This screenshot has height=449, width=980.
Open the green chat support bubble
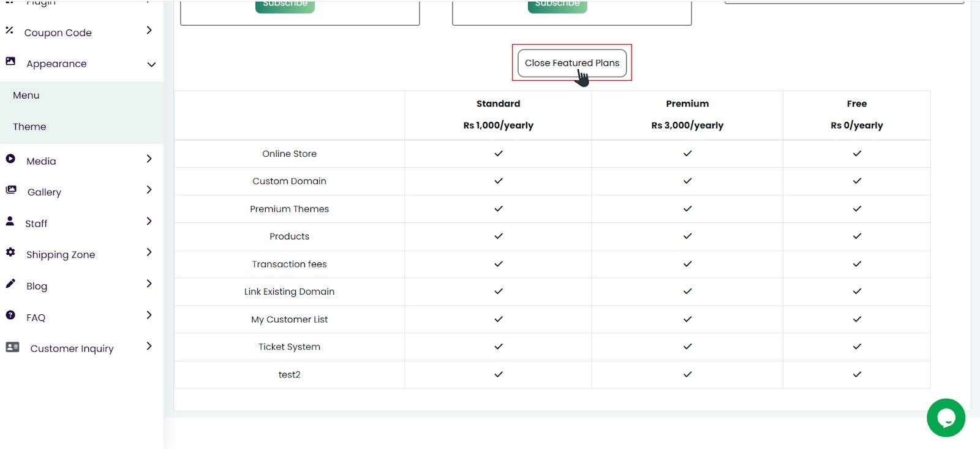946,418
